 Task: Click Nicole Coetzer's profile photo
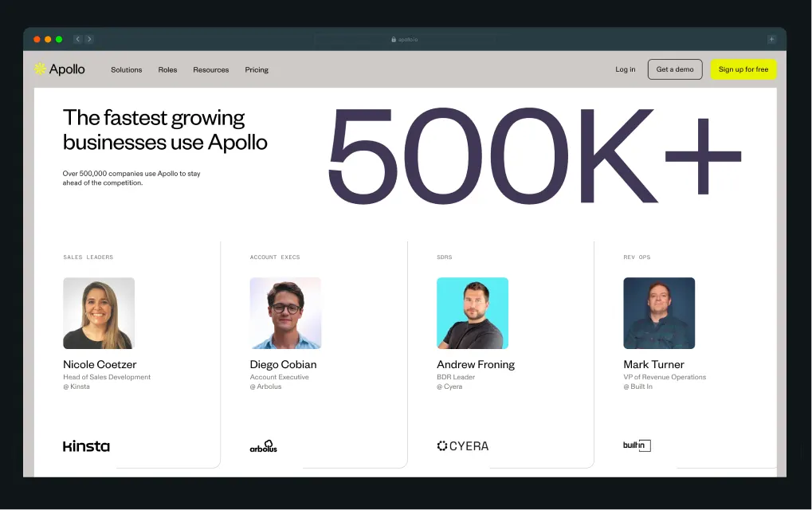tap(99, 313)
